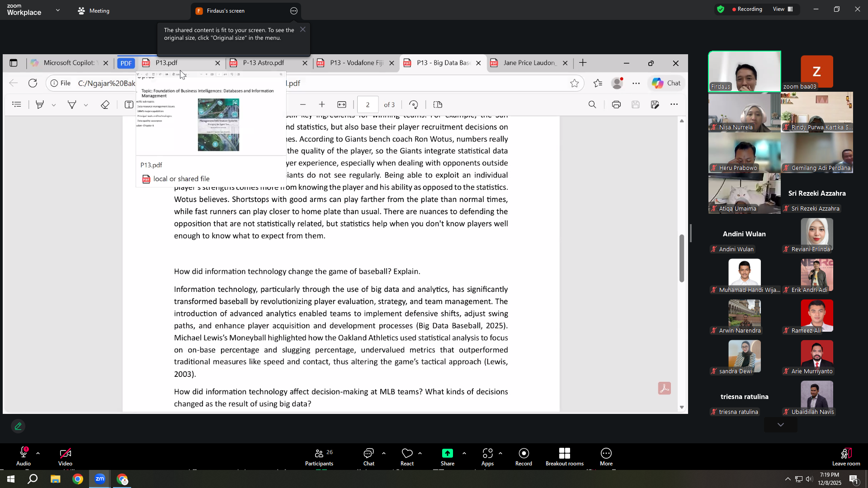Screen dimensions: 868x488
Task: Show more participants with the down chevron
Action: pos(780,425)
